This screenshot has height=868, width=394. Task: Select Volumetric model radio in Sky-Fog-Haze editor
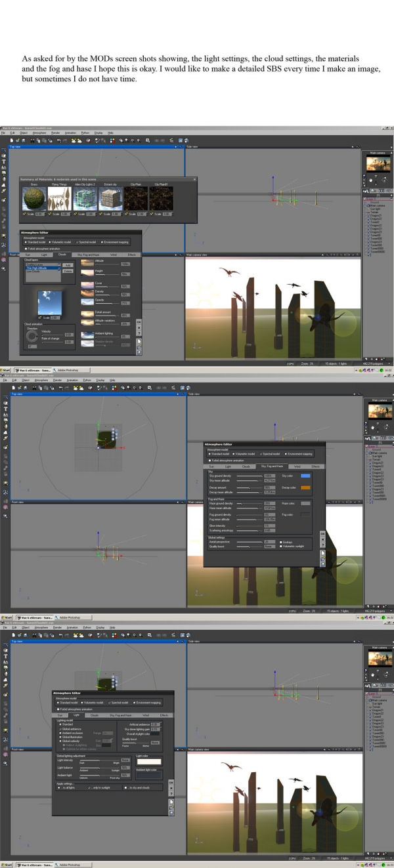pyautogui.click(x=244, y=454)
